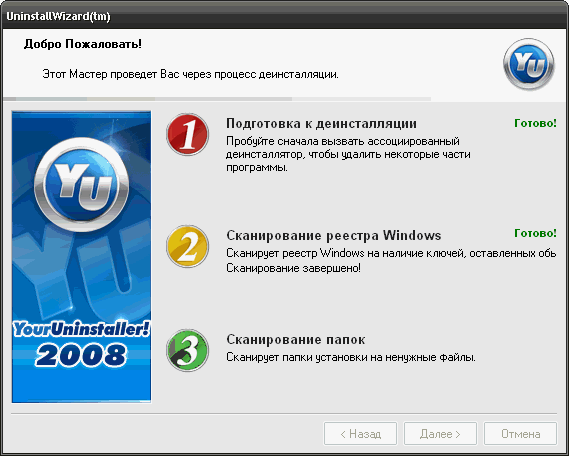Click the green step 3 icon

pos(188,350)
